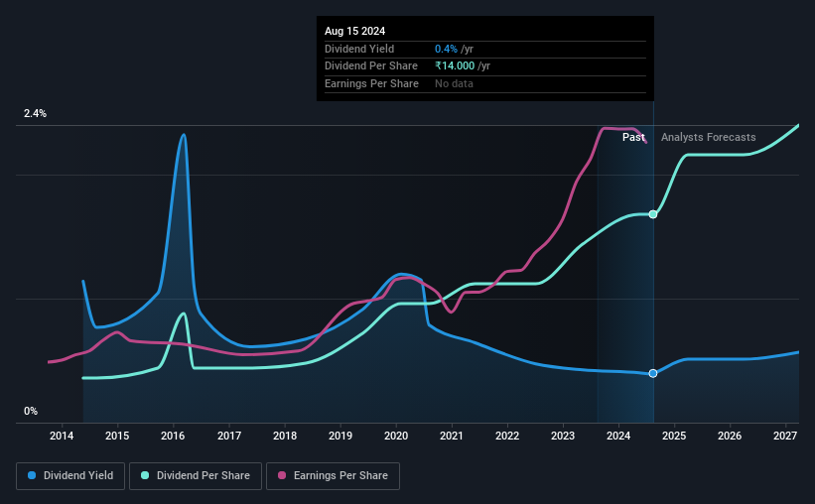Screen dimensions: 815x504
Task: Click the 0% y-axis label
Action: coord(31,411)
